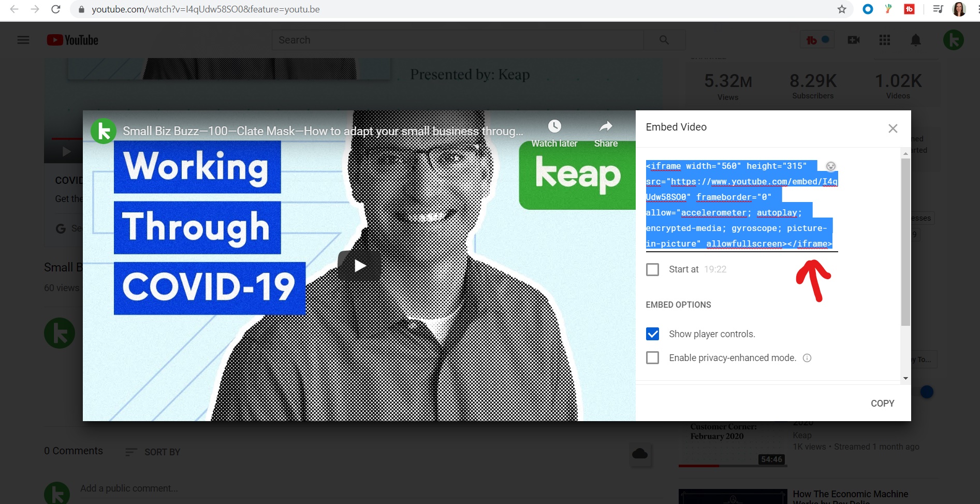Click the YouTube search field
The width and height of the screenshot is (980, 504).
(x=458, y=40)
